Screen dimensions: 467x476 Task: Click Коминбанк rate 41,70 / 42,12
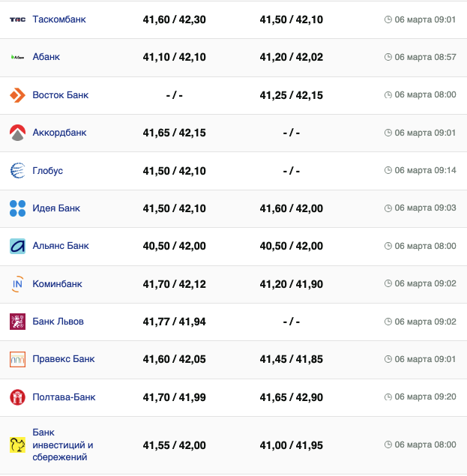coord(174,284)
